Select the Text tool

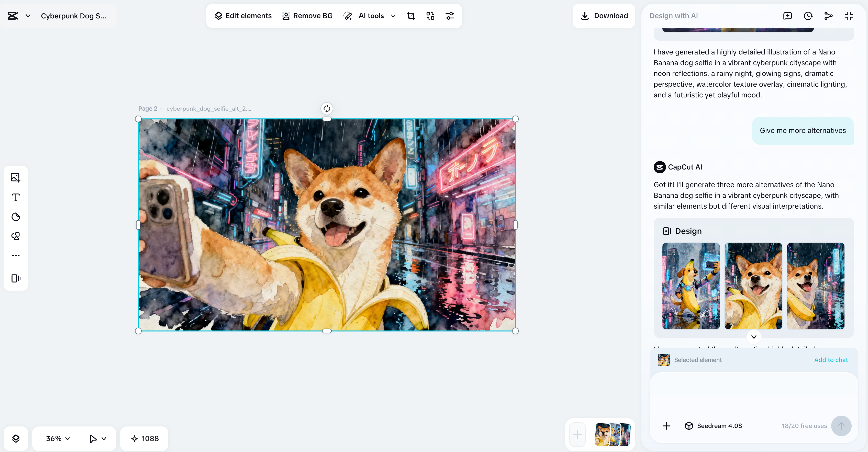(x=16, y=197)
